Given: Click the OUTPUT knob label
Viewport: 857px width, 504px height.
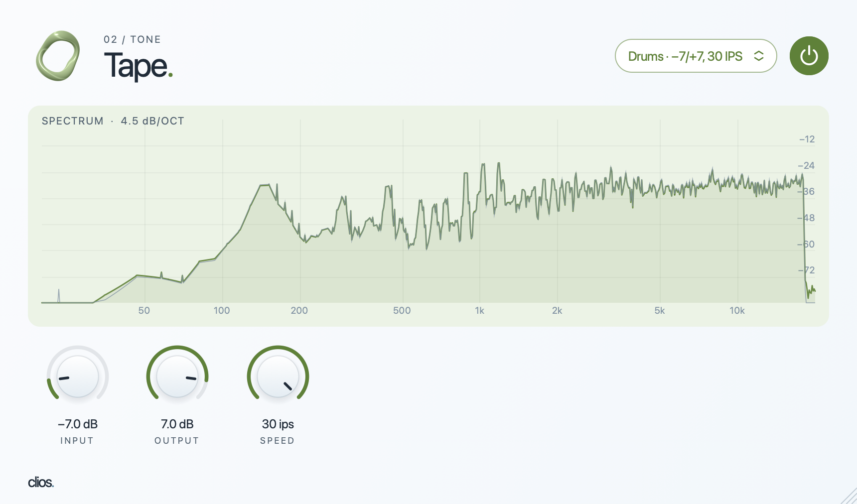Looking at the screenshot, I should coord(177,441).
